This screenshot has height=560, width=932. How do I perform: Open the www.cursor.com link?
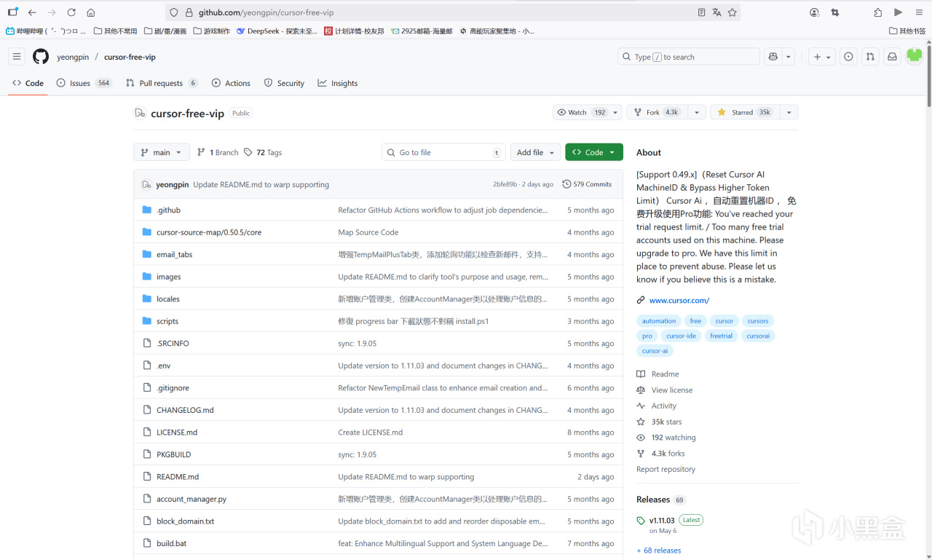coord(679,300)
